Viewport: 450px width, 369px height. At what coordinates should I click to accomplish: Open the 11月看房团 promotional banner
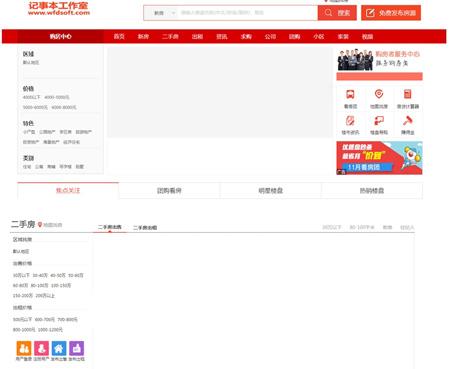coord(379,158)
